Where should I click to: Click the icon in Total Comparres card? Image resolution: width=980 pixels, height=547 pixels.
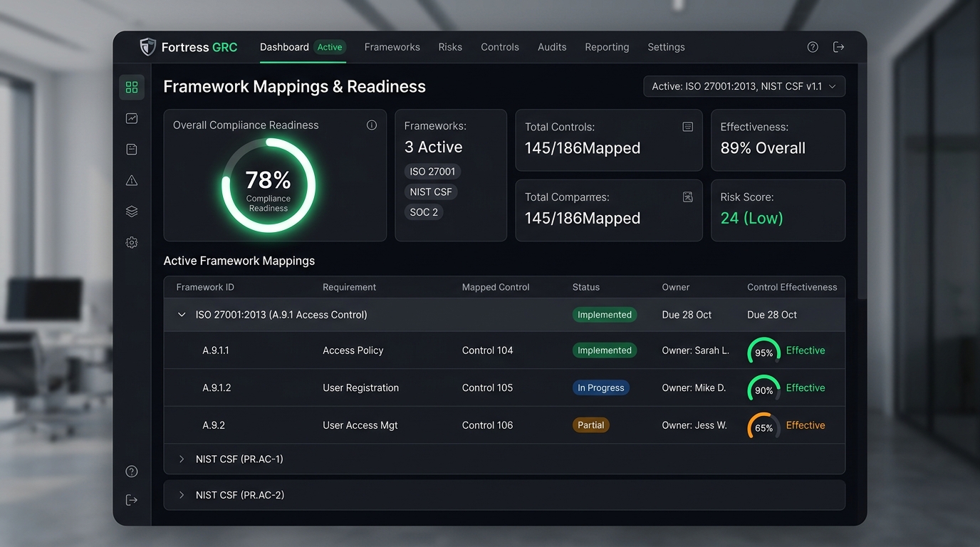coord(688,197)
